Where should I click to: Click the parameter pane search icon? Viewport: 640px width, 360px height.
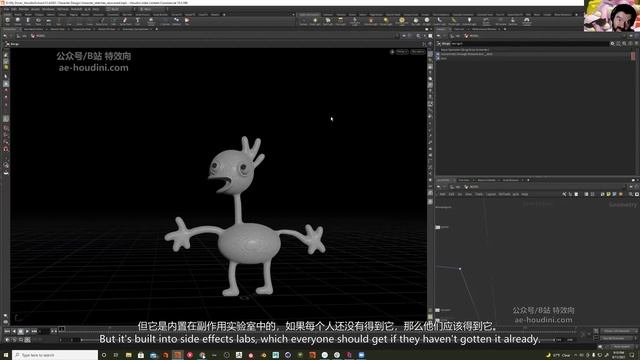(x=624, y=43)
